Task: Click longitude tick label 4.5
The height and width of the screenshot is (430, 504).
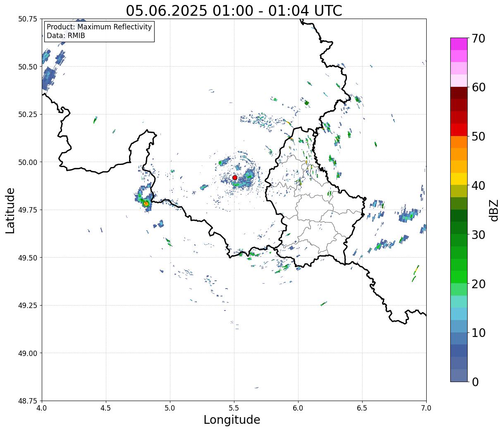Action: point(106,408)
